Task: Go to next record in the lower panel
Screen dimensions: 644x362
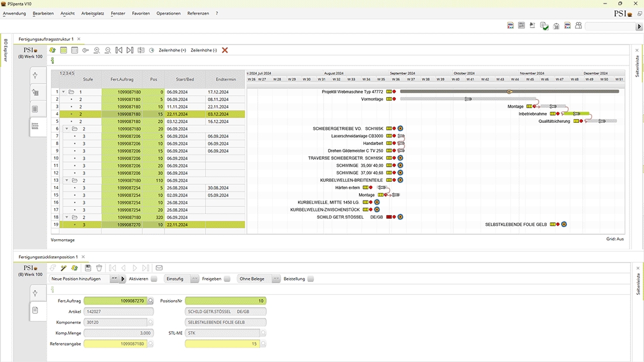Action: click(135, 268)
